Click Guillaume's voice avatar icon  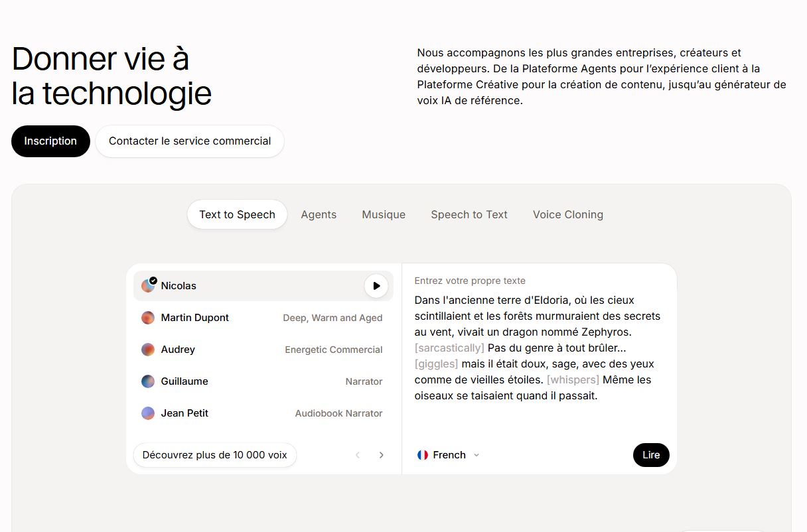pos(148,381)
